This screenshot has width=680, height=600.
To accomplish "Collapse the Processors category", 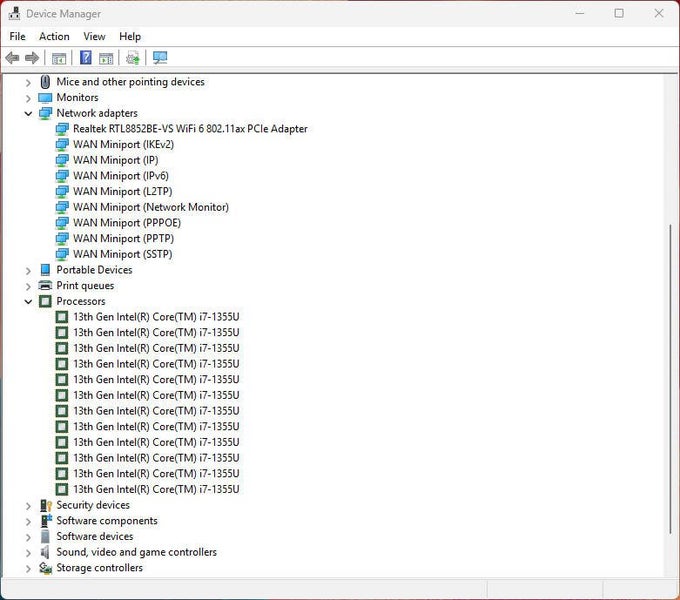I will point(28,301).
